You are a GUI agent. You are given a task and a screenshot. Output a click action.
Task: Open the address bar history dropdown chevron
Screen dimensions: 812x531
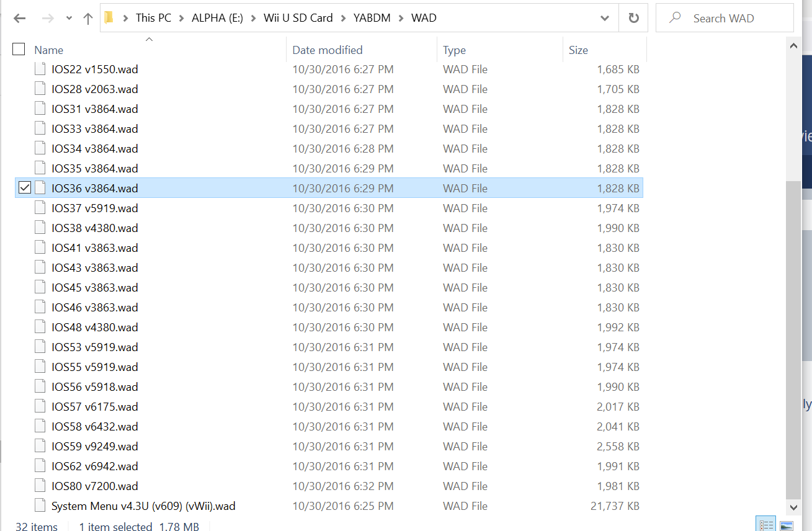click(605, 18)
